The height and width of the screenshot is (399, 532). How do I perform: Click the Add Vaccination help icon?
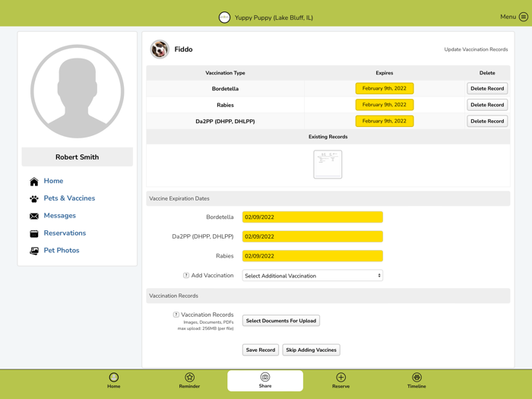coord(186,275)
